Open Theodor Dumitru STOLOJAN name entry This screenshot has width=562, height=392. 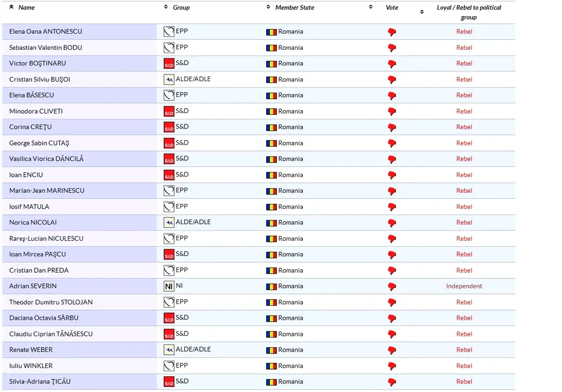51,302
